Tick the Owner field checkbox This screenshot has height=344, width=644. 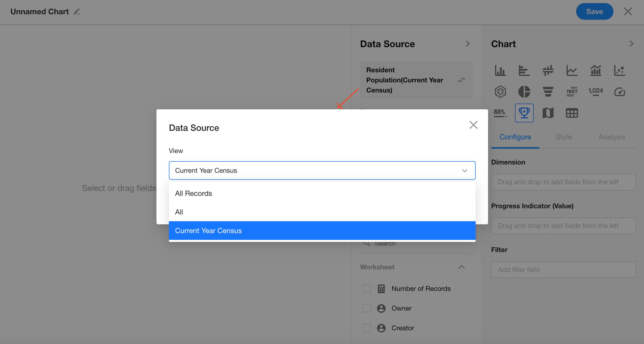[x=367, y=308]
